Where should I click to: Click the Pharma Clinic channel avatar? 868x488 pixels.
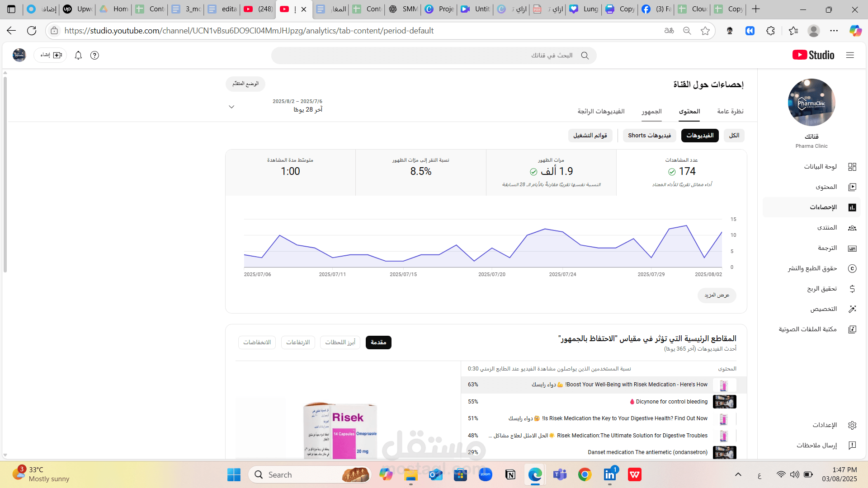[811, 103]
